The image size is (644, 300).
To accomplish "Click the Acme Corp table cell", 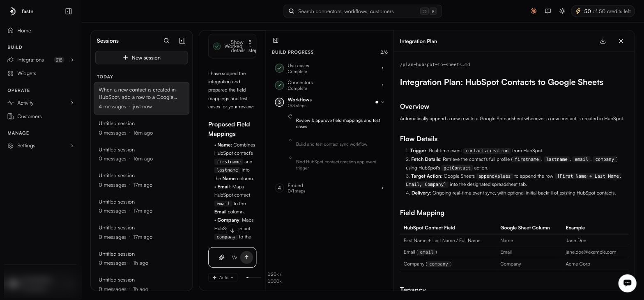I will point(578,264).
